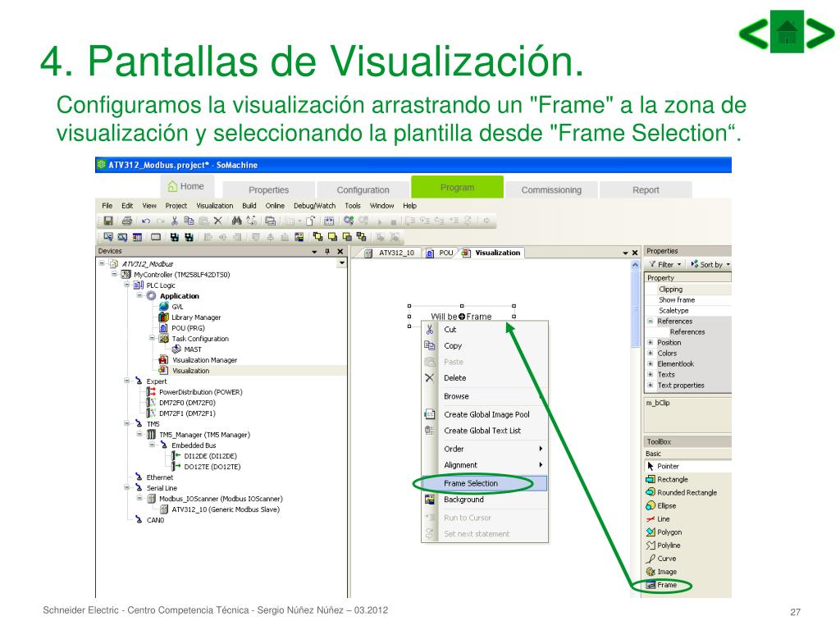Open the Debug/Watch menu
840x630 pixels.
click(314, 206)
